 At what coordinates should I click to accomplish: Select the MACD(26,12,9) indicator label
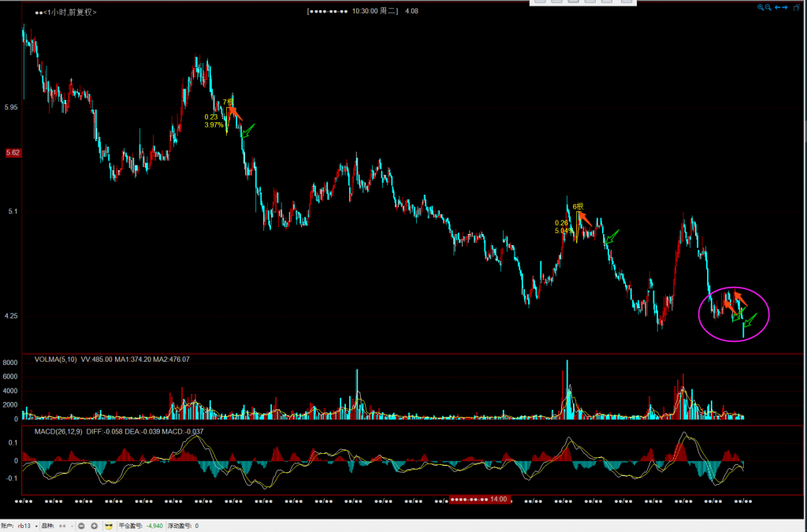point(58,432)
